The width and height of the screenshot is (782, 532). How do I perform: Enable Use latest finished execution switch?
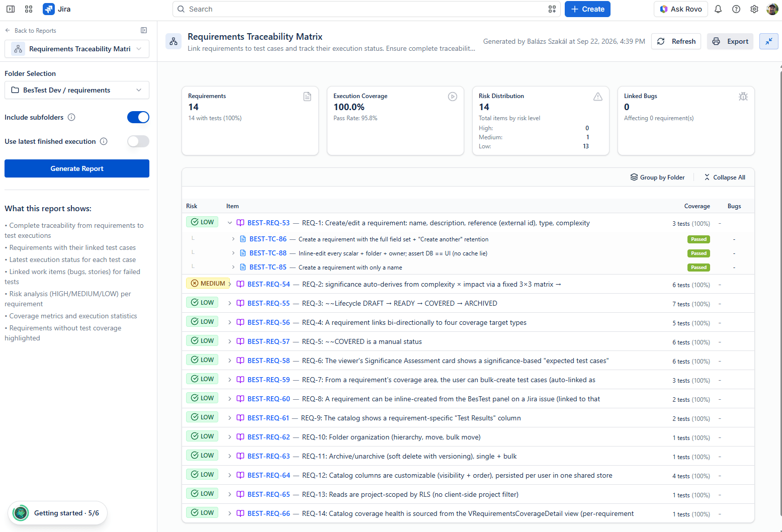[x=138, y=141]
